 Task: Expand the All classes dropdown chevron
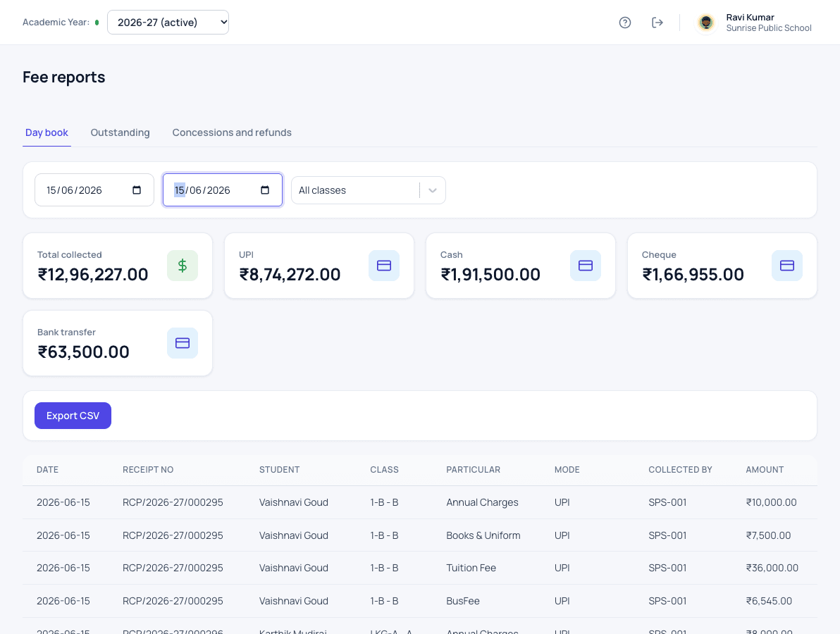coord(433,191)
